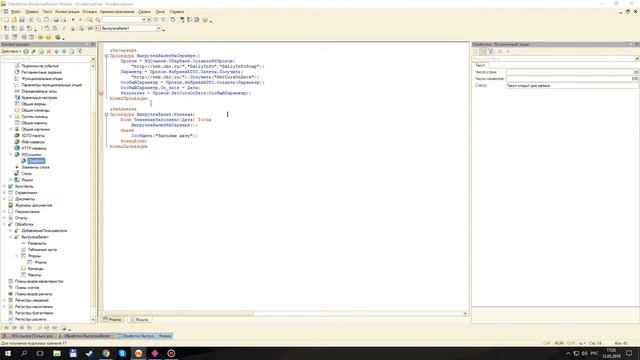640x360 pixels.
Task: Click the Copy toolbar icon
Action: 39,20
